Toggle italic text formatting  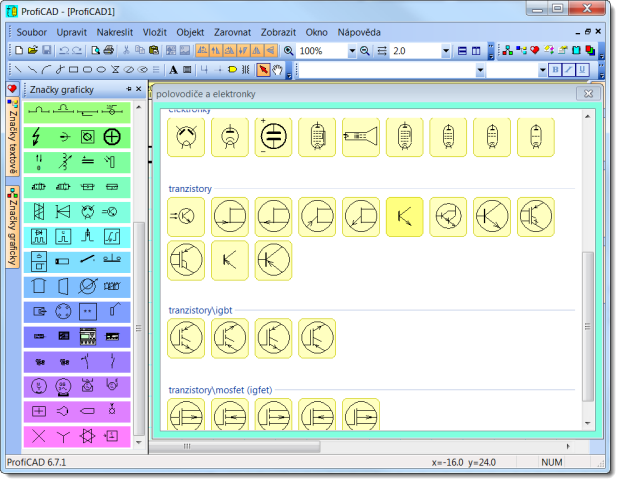(569, 70)
